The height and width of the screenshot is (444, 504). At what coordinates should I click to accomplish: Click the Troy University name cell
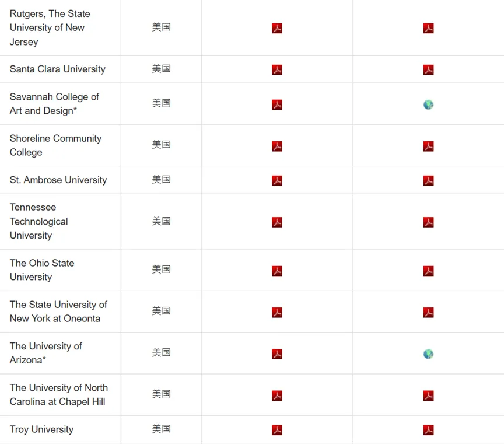pos(42,429)
